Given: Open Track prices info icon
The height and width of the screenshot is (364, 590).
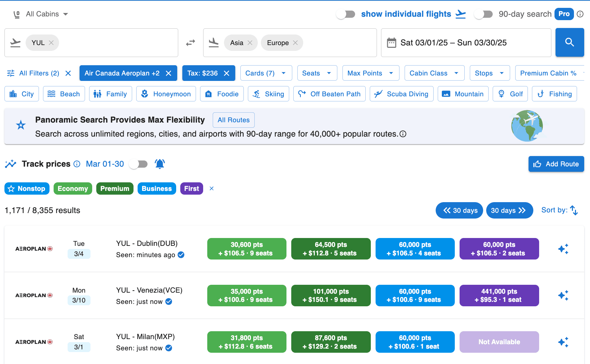Looking at the screenshot, I should tap(77, 164).
